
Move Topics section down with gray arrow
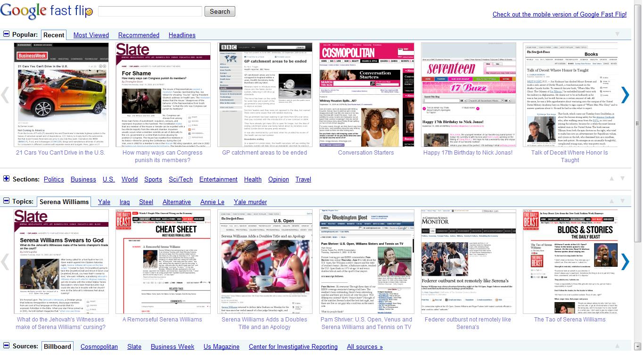tap(622, 201)
